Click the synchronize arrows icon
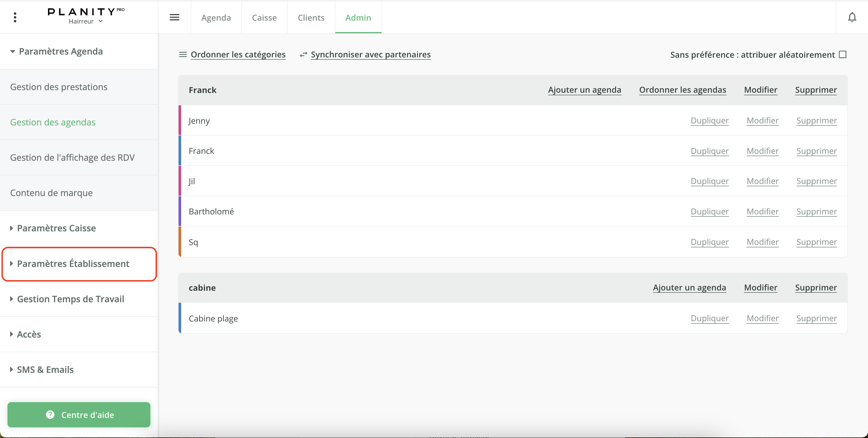Image resolution: width=868 pixels, height=438 pixels. click(303, 55)
